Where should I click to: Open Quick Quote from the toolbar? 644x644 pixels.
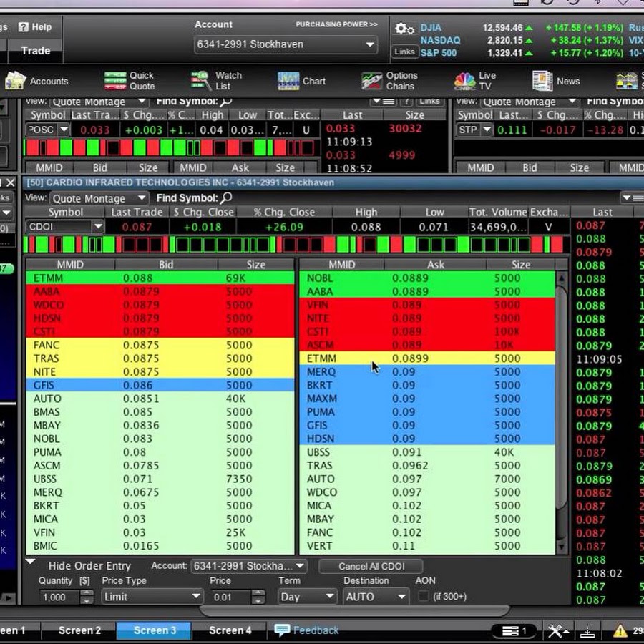pos(130,81)
